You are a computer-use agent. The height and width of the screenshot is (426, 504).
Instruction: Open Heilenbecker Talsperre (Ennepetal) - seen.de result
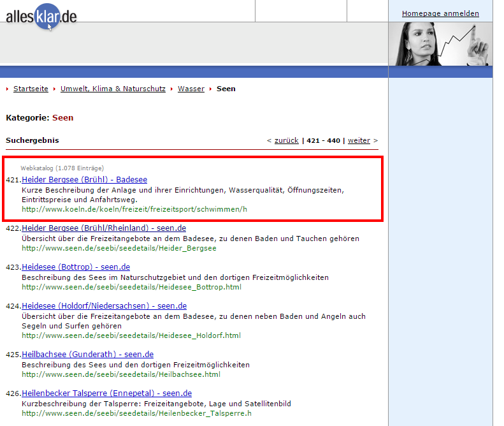tap(106, 393)
